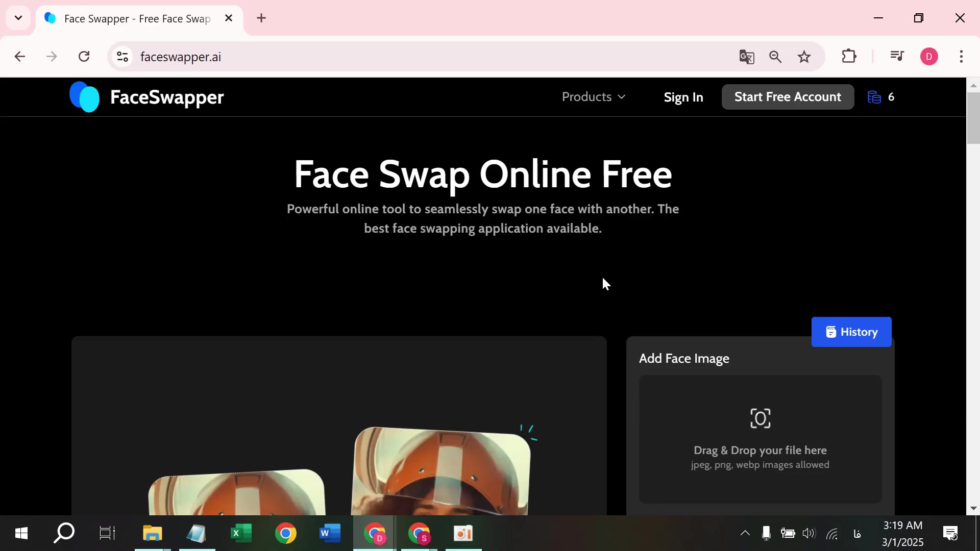This screenshot has width=980, height=551.
Task: Click the credits count number 6
Action: coord(891,97)
